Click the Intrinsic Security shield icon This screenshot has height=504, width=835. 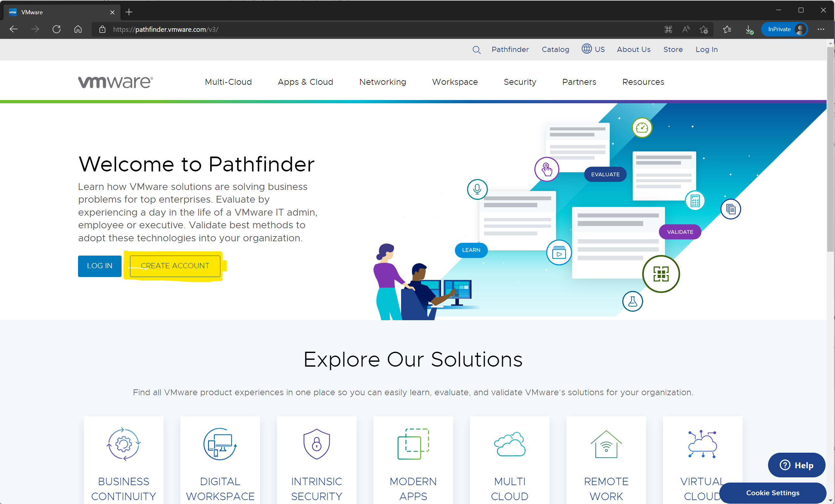tap(317, 444)
